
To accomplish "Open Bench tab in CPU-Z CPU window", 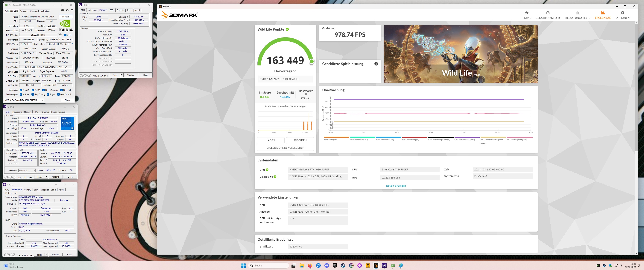I will click(x=54, y=112).
